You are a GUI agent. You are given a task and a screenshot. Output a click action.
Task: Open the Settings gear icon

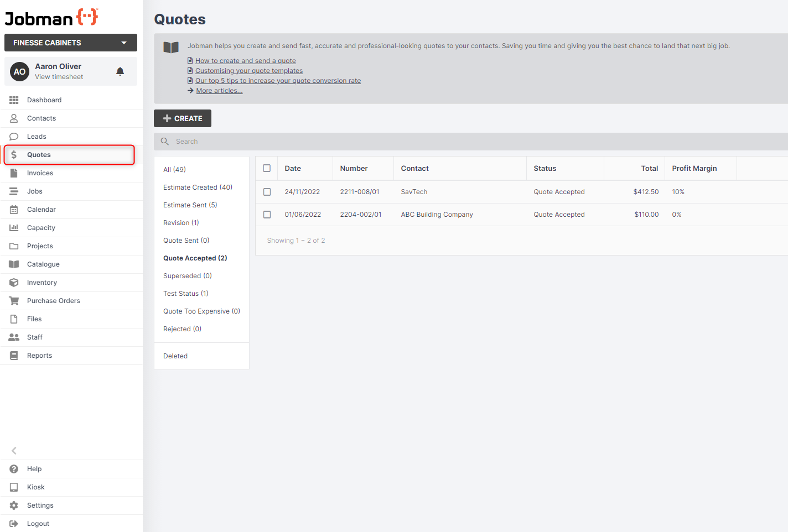[13, 505]
